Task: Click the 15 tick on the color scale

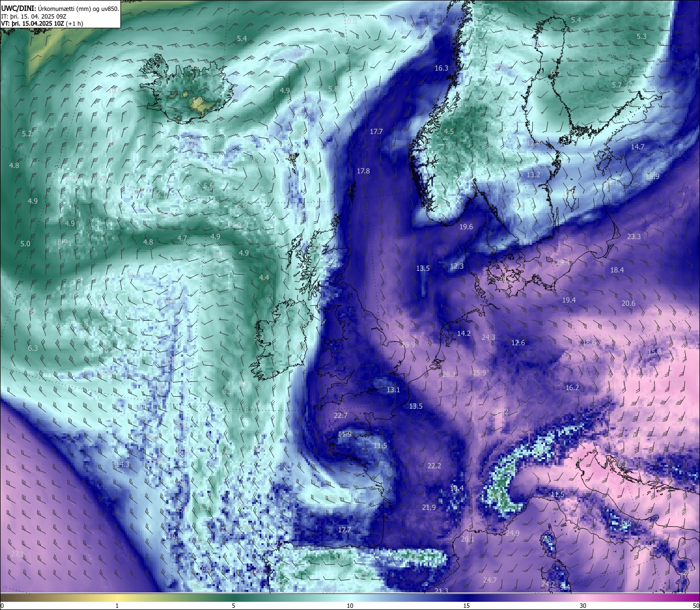Action: 466,606
